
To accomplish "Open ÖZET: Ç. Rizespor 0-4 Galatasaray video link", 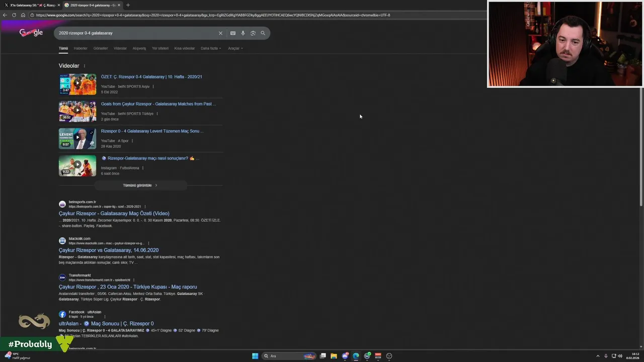I will (x=151, y=77).
